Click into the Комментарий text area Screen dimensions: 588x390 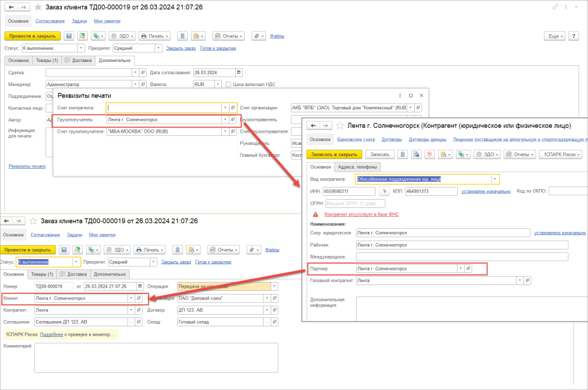point(156,358)
